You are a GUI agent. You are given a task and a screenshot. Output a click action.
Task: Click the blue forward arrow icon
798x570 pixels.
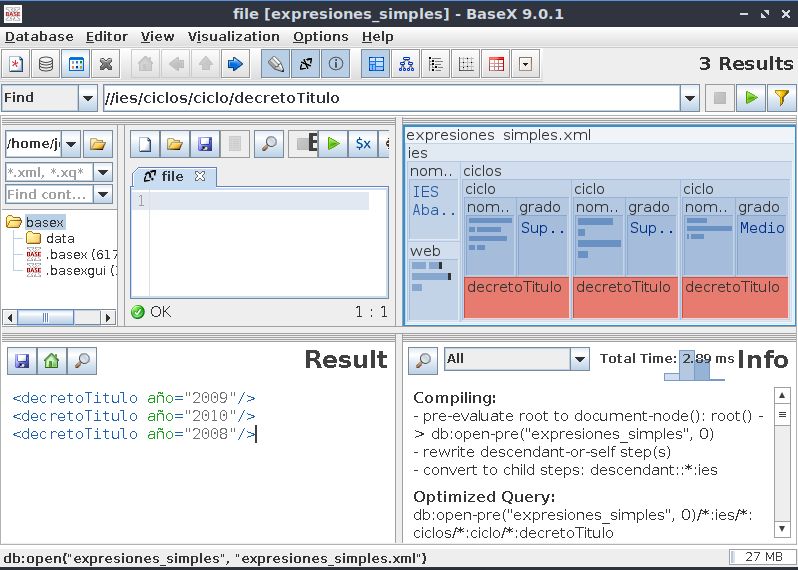point(235,64)
